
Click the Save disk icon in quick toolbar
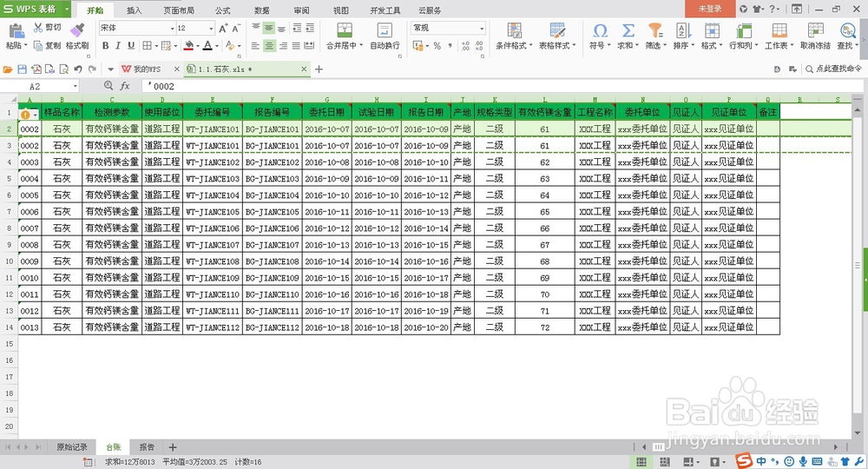pyautogui.click(x=23, y=69)
